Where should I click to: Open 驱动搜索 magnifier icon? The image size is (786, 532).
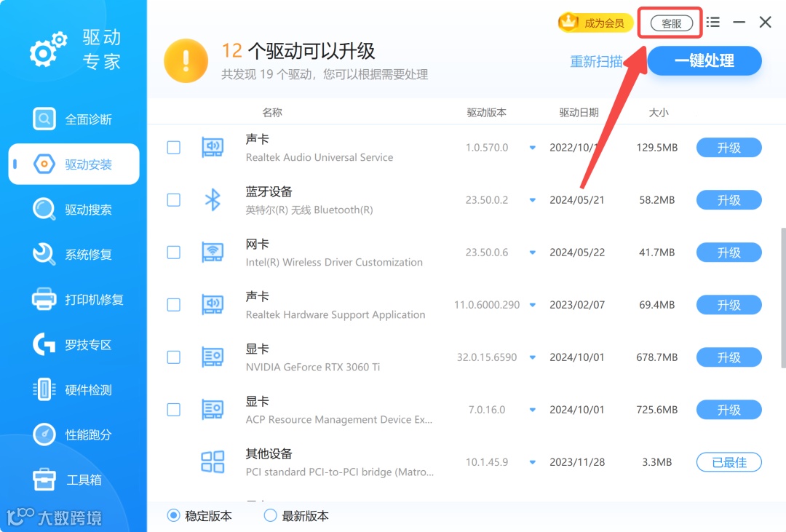pyautogui.click(x=44, y=209)
